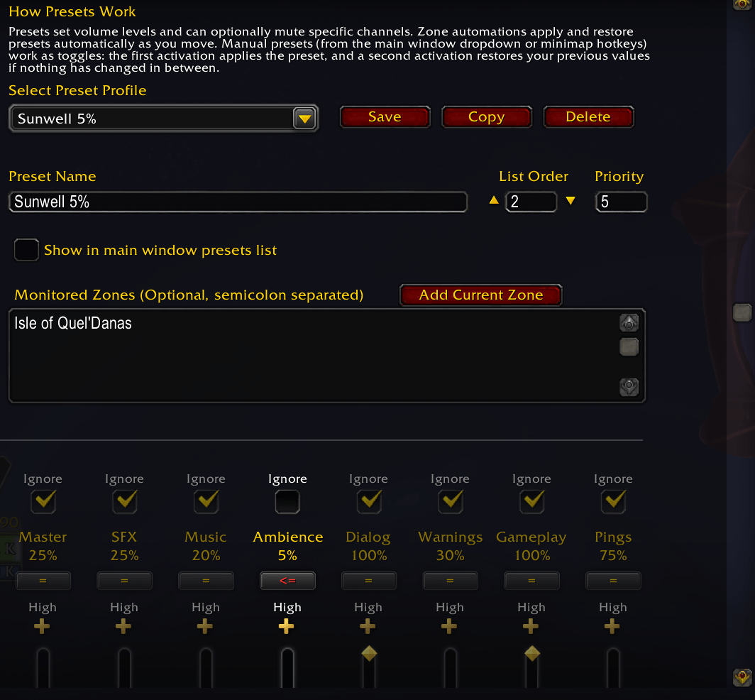The height and width of the screenshot is (700, 755).
Task: Uncheck Ignore for Music channel
Action: click(x=206, y=501)
